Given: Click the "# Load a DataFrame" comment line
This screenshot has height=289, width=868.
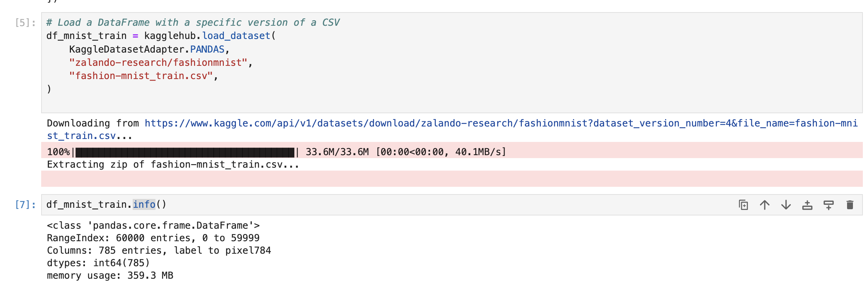Looking at the screenshot, I should 193,22.
